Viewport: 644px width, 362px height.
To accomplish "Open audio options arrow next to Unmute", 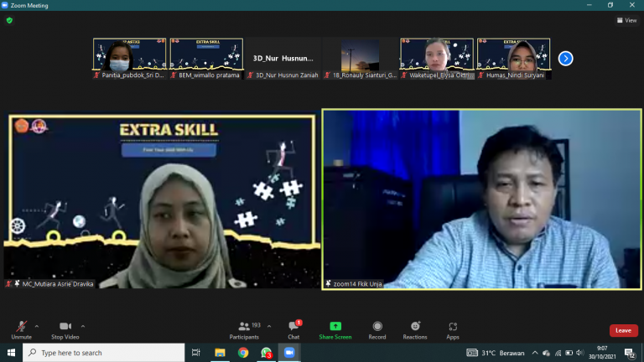I will pyautogui.click(x=37, y=326).
